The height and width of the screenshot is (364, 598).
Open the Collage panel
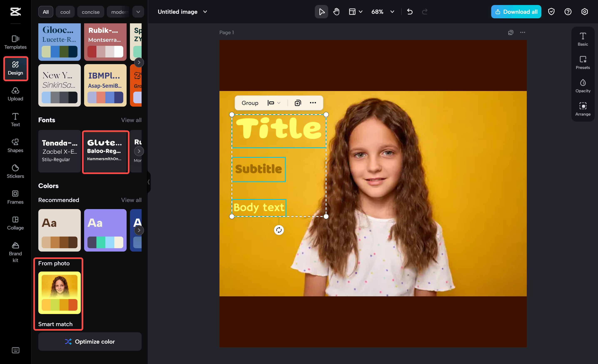click(x=15, y=223)
